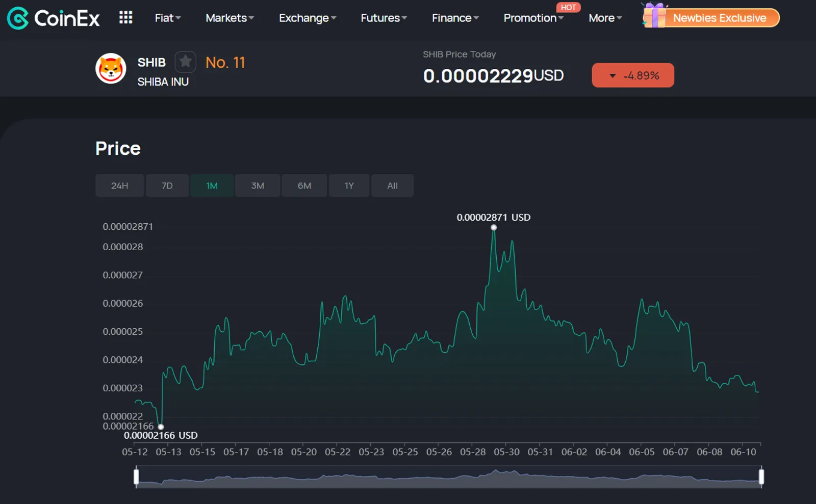Click the -4.89% price change button
The width and height of the screenshot is (816, 504).
(633, 75)
